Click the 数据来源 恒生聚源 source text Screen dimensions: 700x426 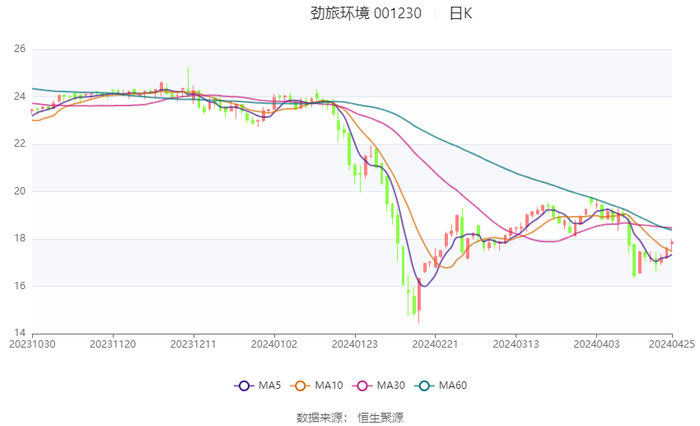point(350,417)
